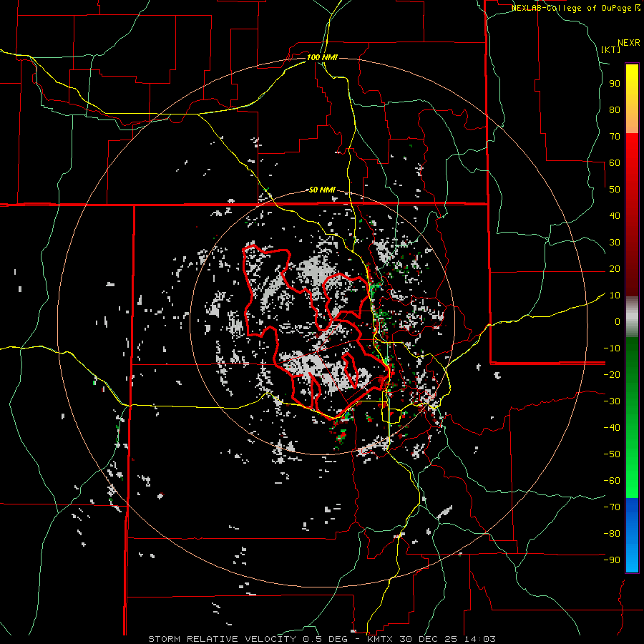Click the 80 value on the velocity scale
This screenshot has width=644, height=644.
(x=615, y=110)
